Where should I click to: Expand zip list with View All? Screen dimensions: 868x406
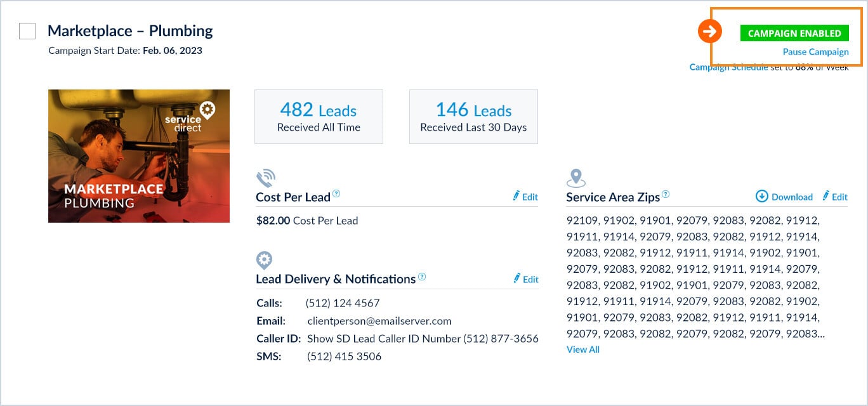(582, 350)
